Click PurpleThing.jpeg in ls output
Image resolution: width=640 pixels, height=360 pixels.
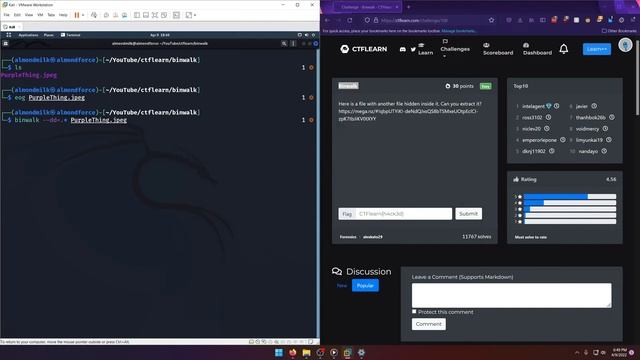pyautogui.click(x=29, y=75)
